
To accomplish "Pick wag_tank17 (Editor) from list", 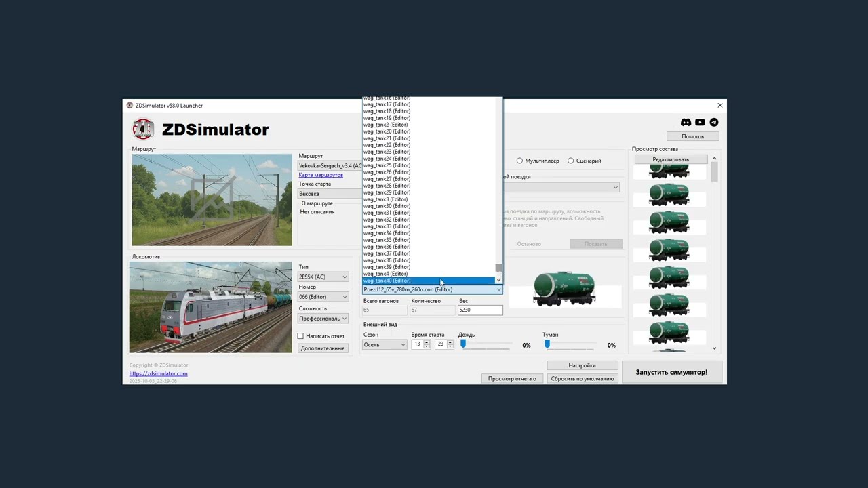I will pos(429,104).
